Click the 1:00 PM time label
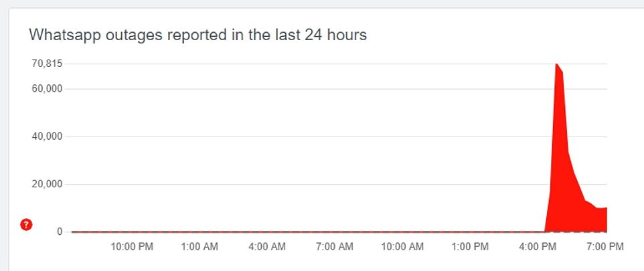Viewport: 644px width, 271px height. tap(471, 247)
